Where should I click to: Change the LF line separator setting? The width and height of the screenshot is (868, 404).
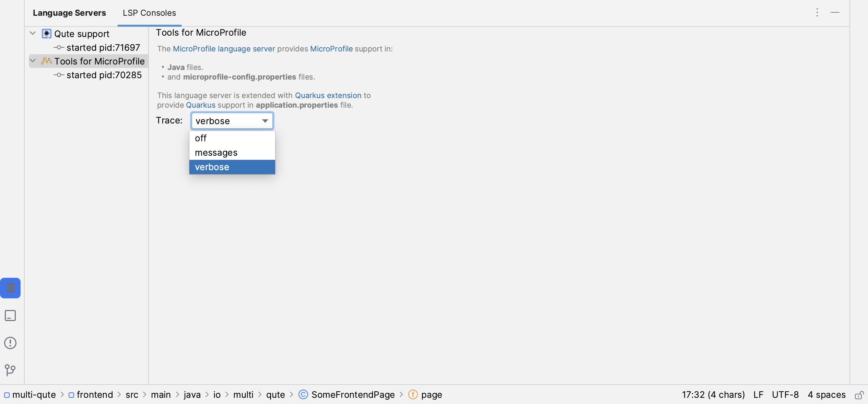(x=758, y=395)
